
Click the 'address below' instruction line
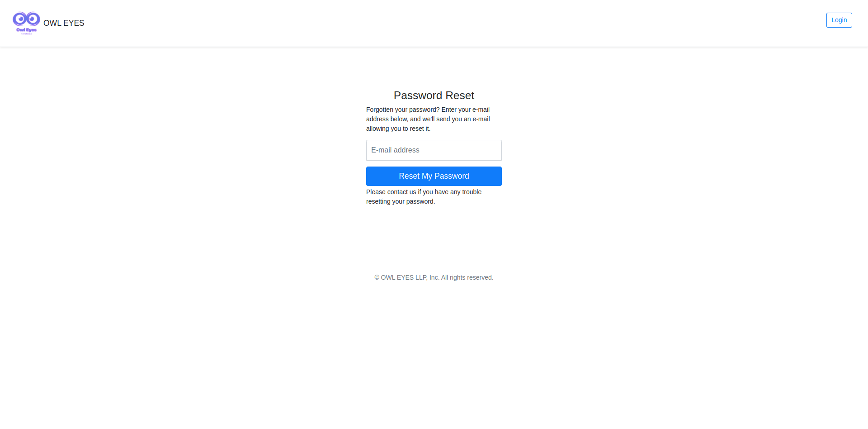pos(428,119)
